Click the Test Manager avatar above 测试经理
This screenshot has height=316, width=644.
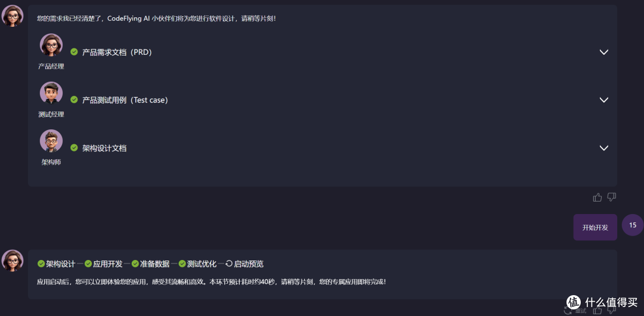(51, 93)
